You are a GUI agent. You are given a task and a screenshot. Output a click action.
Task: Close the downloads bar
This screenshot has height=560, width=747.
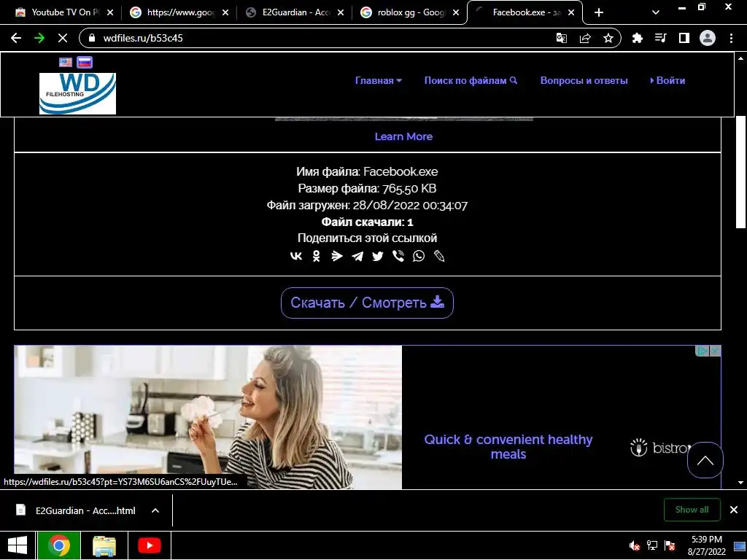(x=734, y=510)
